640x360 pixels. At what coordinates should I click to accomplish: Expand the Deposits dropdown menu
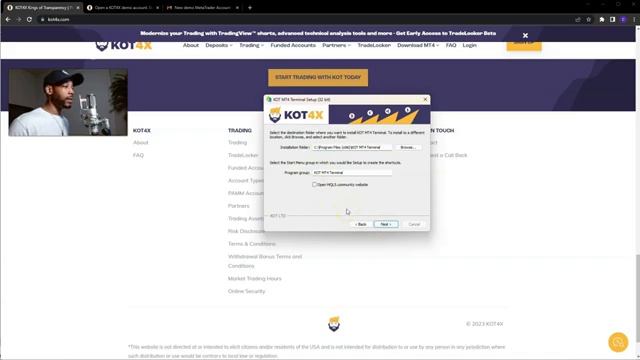point(219,45)
